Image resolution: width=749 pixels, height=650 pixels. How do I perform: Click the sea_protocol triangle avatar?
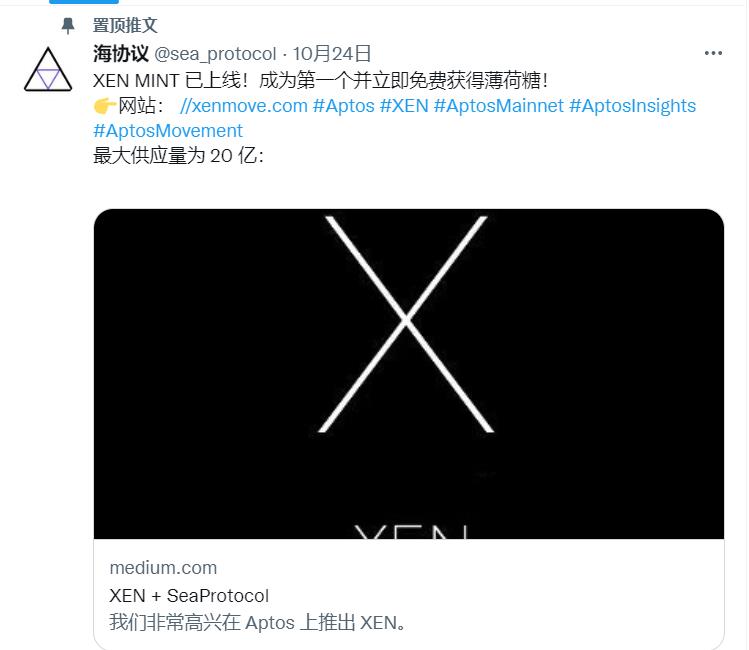pos(48,69)
